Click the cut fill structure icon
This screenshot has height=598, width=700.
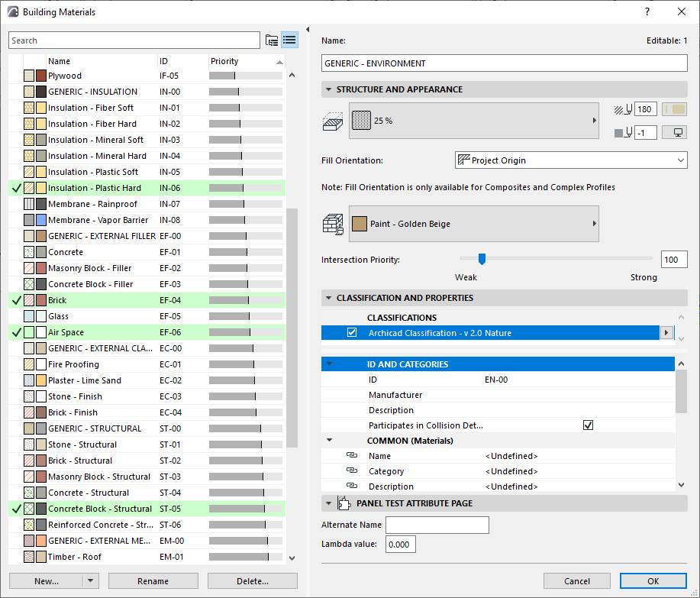point(333,121)
